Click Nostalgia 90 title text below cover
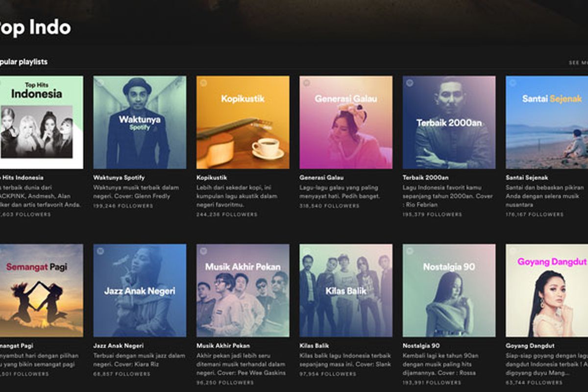588x392 pixels. 421,345
